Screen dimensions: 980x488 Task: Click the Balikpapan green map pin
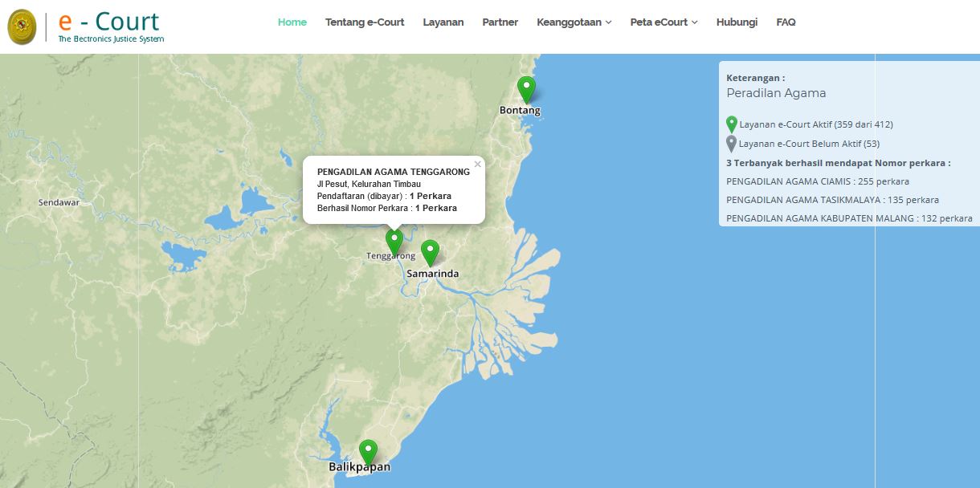368,452
